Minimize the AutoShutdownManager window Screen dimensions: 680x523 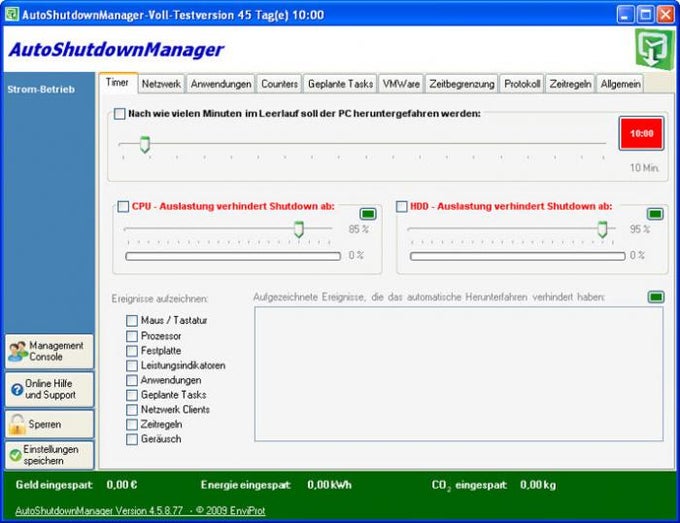click(x=625, y=14)
